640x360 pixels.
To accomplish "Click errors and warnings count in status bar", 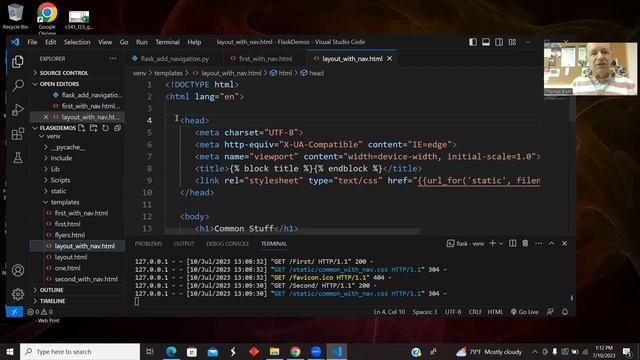I will [x=40, y=312].
